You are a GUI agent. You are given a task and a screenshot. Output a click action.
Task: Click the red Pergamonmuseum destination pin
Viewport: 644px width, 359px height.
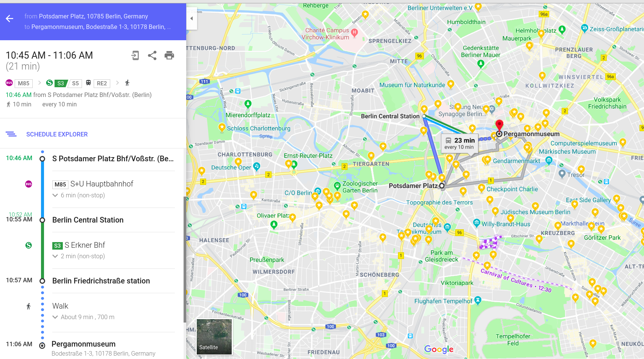click(x=499, y=126)
